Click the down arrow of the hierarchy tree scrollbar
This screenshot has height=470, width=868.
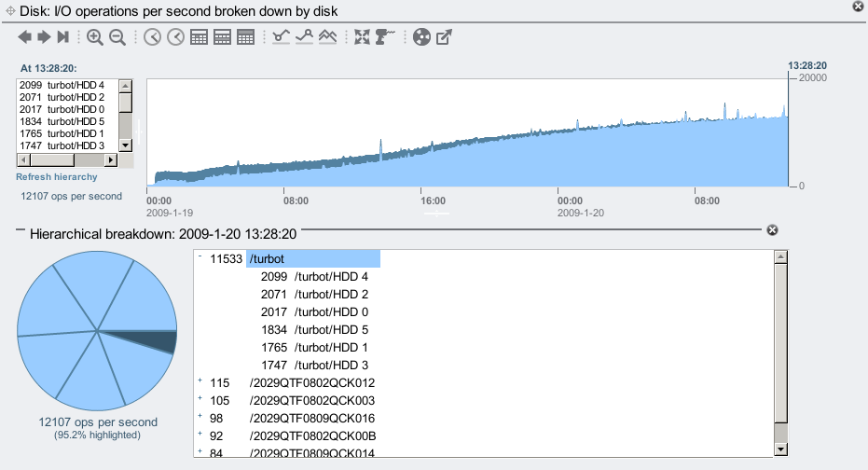point(780,450)
